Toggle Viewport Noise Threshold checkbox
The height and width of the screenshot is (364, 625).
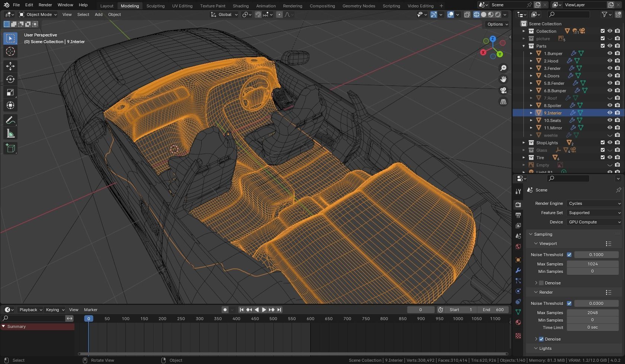point(569,255)
